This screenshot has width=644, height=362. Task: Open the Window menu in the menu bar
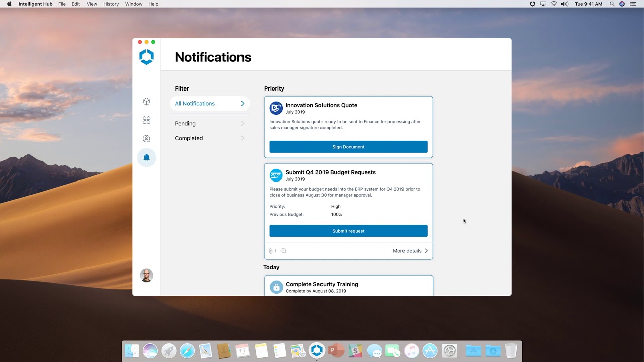coord(133,4)
